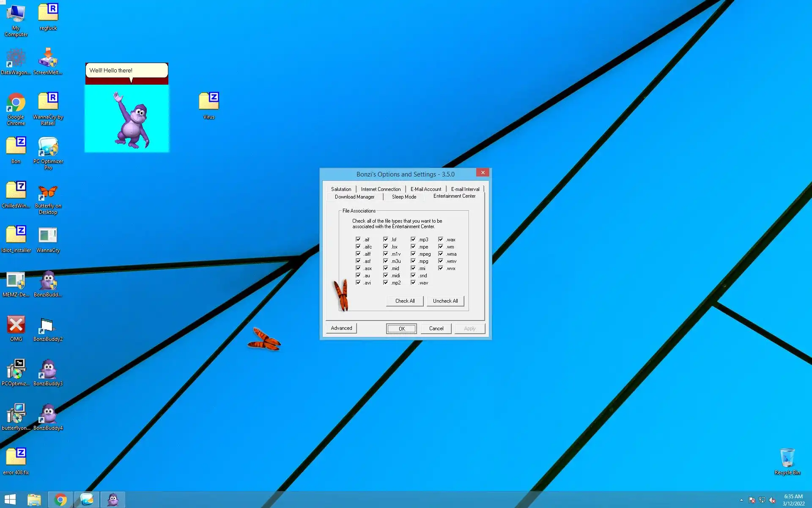The height and width of the screenshot is (508, 812).
Task: Uncheck the .midi association box
Action: point(386,276)
